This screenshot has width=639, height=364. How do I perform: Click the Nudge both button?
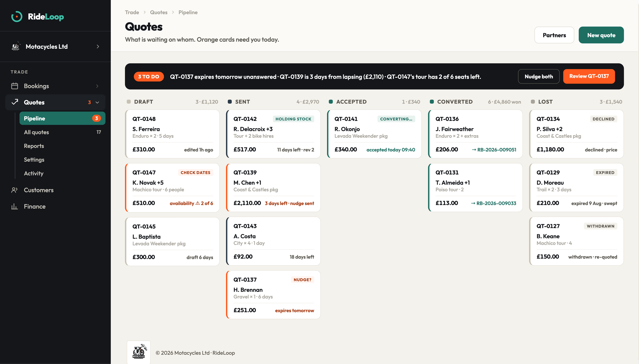click(539, 76)
